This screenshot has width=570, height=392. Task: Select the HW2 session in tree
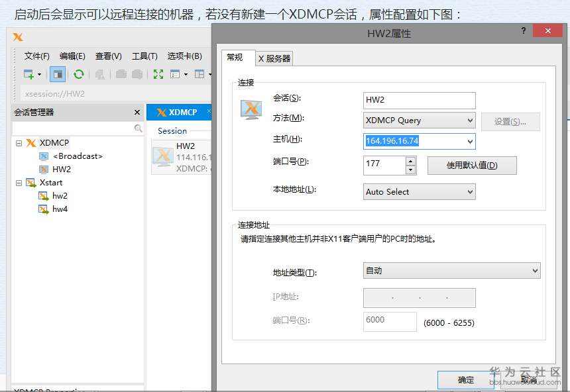coord(62,170)
